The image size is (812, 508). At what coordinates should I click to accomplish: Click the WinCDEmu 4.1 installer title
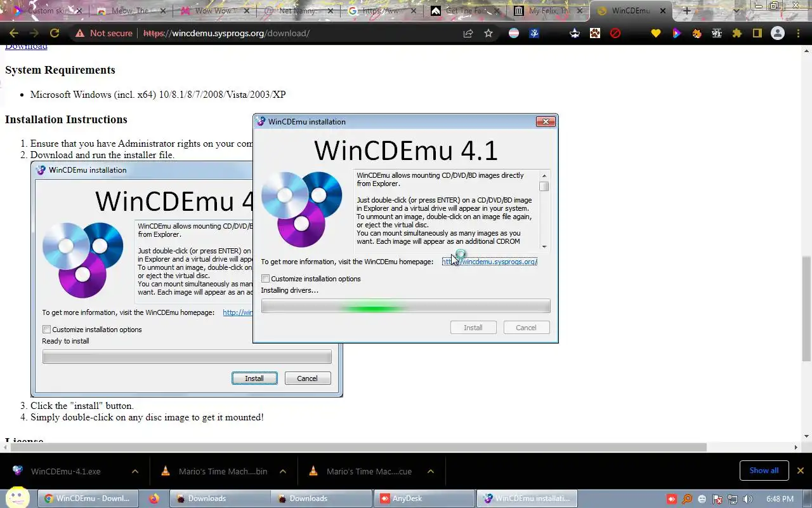406,150
